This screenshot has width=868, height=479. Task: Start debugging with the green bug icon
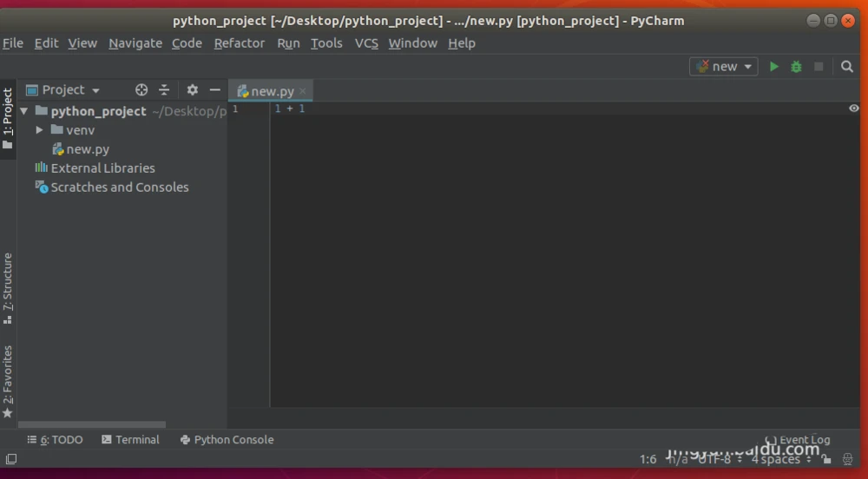796,67
